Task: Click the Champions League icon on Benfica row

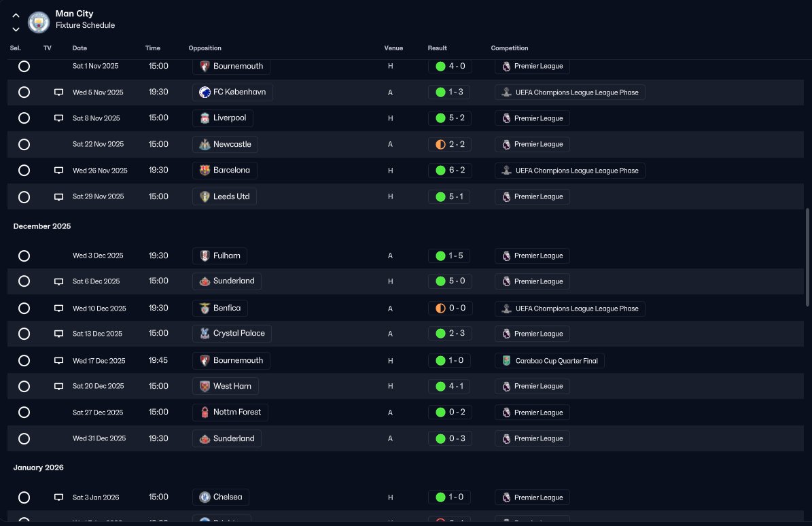Action: [506, 309]
